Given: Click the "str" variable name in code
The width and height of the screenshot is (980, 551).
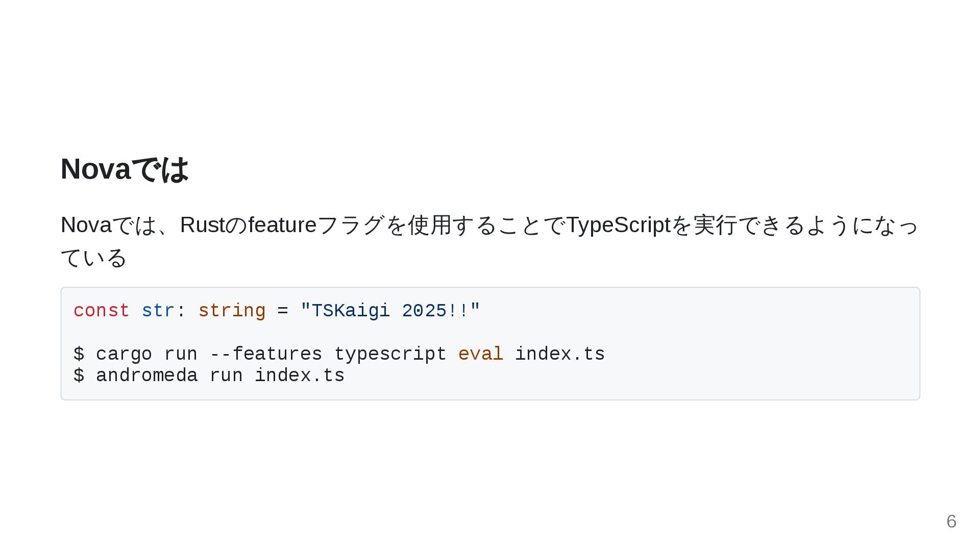Looking at the screenshot, I should pos(158,311).
